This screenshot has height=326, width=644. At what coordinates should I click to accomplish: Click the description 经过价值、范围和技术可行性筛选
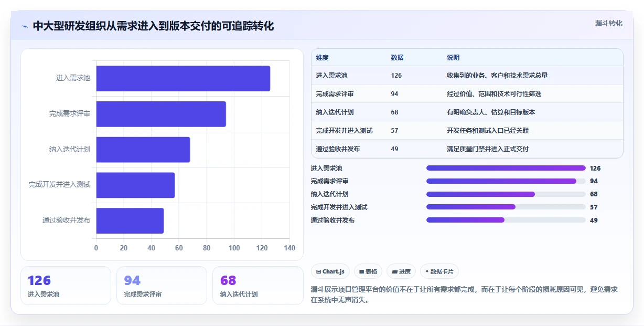point(494,94)
